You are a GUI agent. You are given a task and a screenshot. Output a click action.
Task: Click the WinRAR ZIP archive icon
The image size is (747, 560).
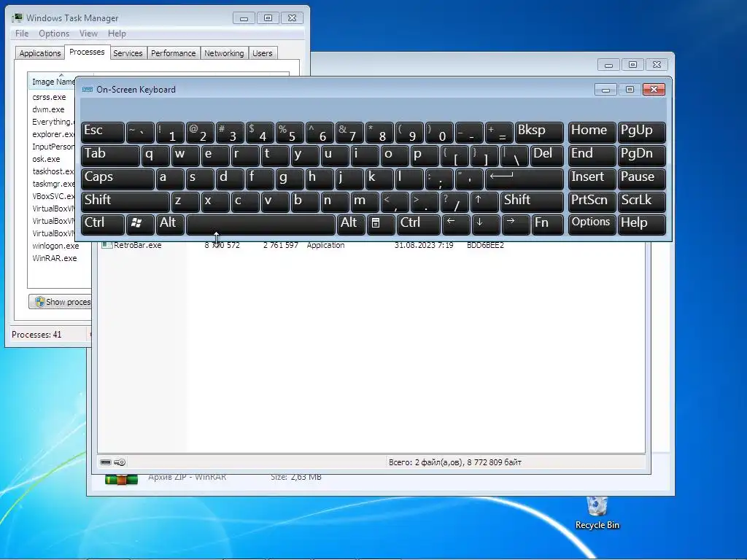pyautogui.click(x=121, y=478)
